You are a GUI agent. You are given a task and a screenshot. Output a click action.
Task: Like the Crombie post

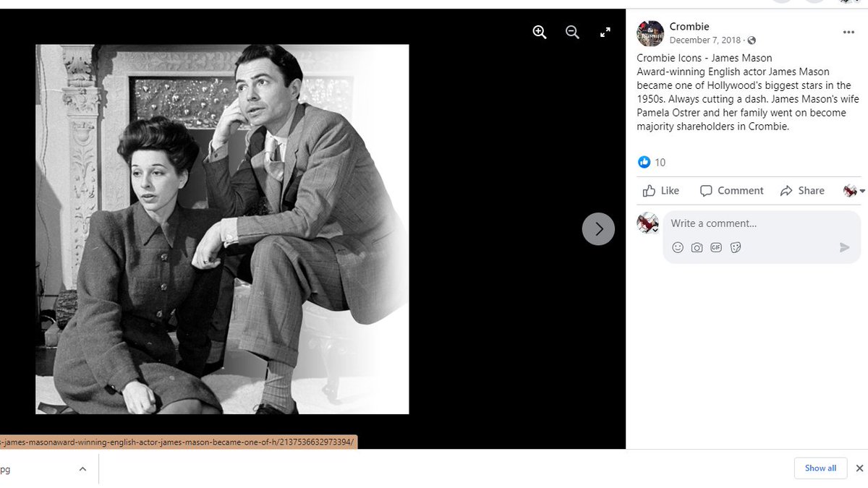[661, 191]
